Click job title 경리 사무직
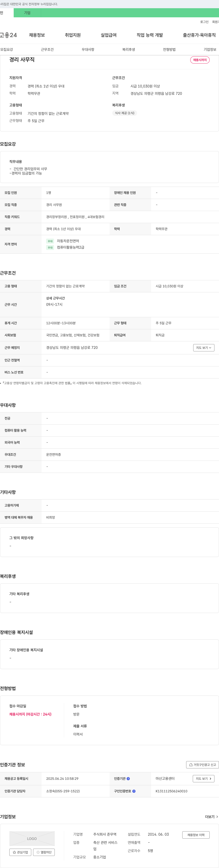This screenshot has height=868, width=219. [22, 60]
